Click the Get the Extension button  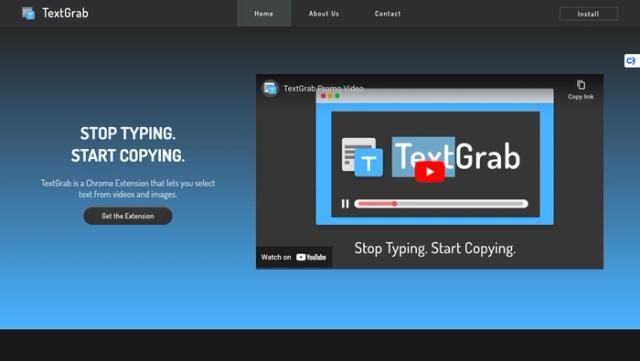pos(128,216)
